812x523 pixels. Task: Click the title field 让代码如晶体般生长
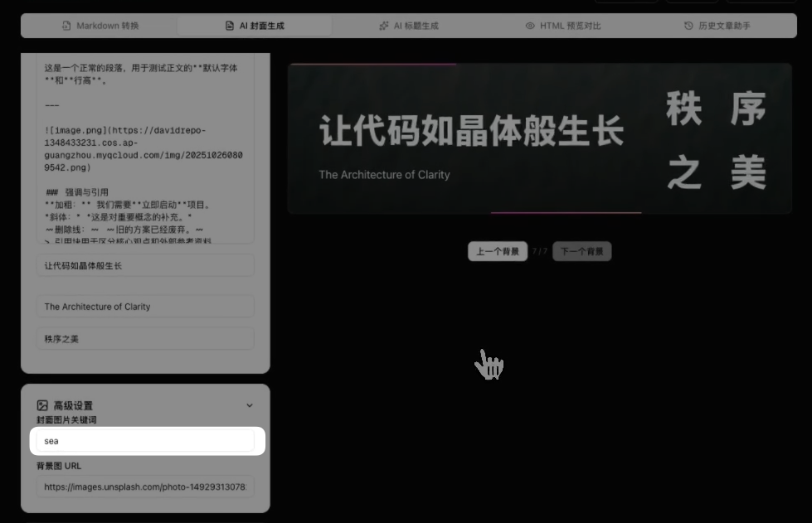point(145,266)
